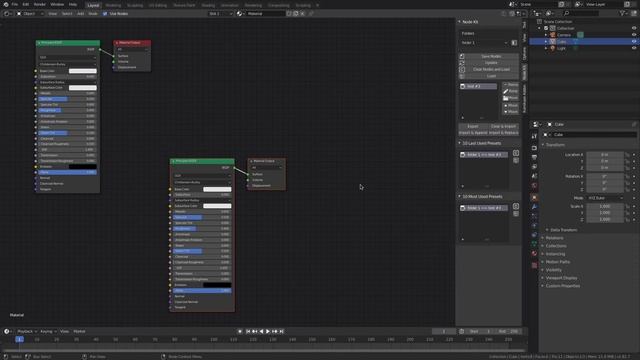Play the animation forward

coord(268,331)
